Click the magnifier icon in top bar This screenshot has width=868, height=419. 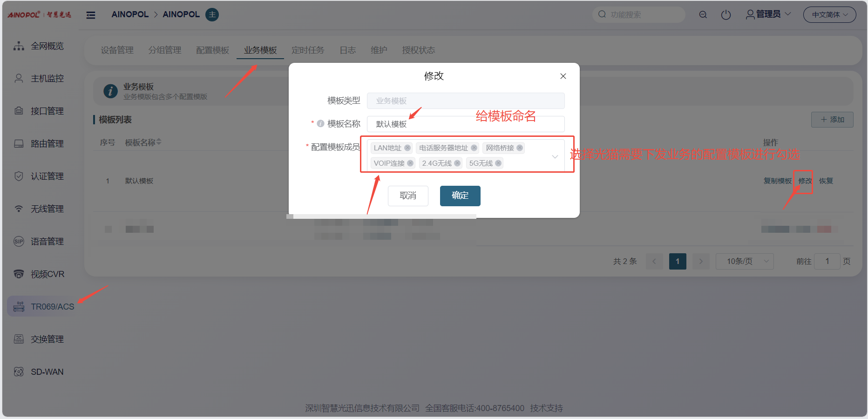[703, 15]
